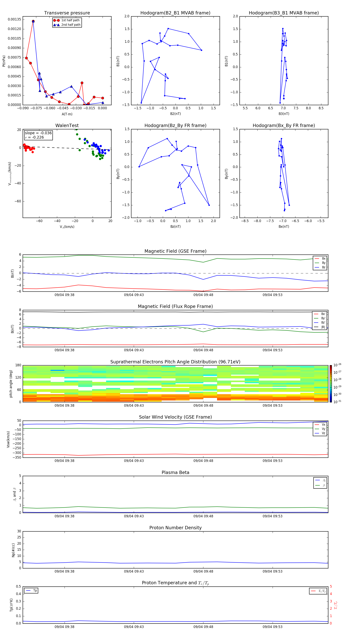The height and width of the screenshot is (644, 351).
Task: Click the 'Proton Temperature and Te/Tp' title
Action: 175,583
